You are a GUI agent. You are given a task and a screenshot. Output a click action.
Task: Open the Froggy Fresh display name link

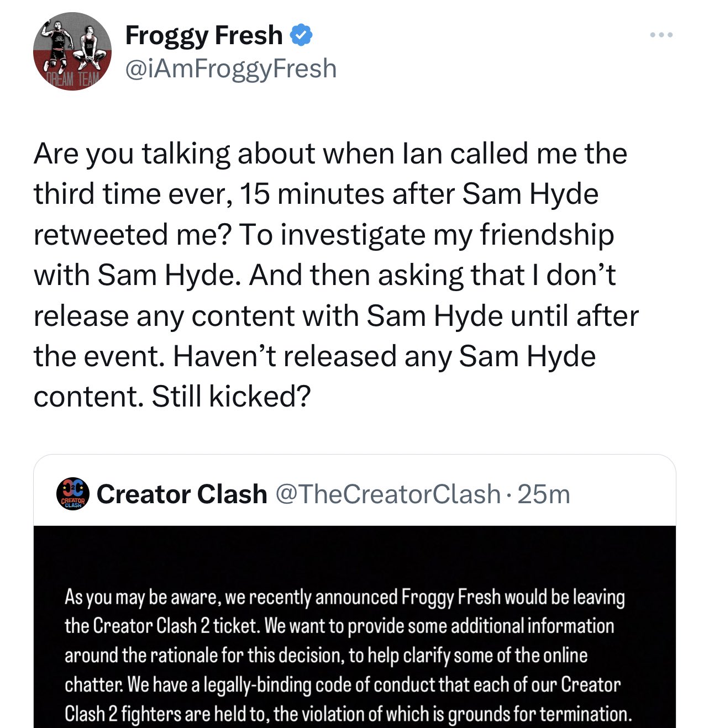click(x=203, y=35)
